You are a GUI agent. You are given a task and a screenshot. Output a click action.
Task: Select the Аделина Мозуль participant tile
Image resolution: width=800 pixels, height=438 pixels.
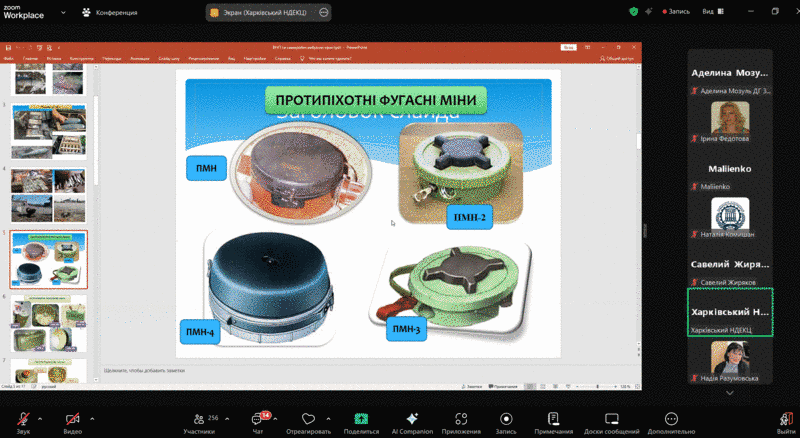(x=730, y=74)
